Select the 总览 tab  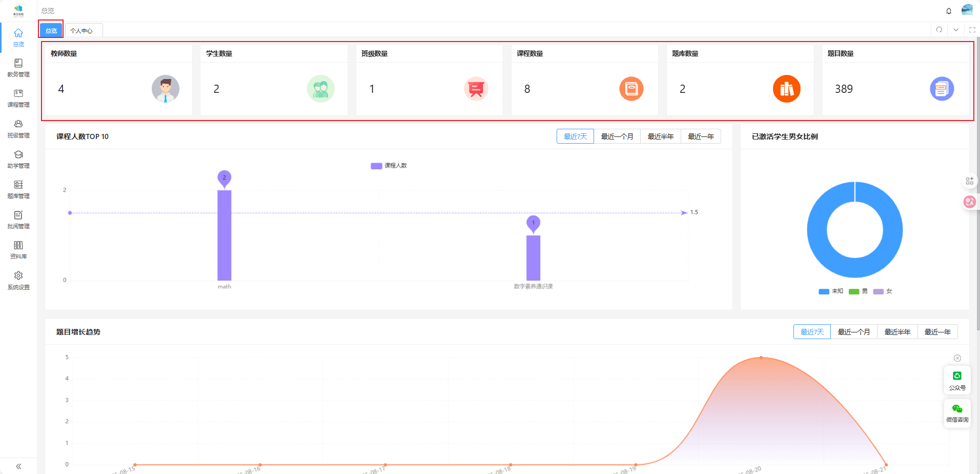[x=51, y=31]
